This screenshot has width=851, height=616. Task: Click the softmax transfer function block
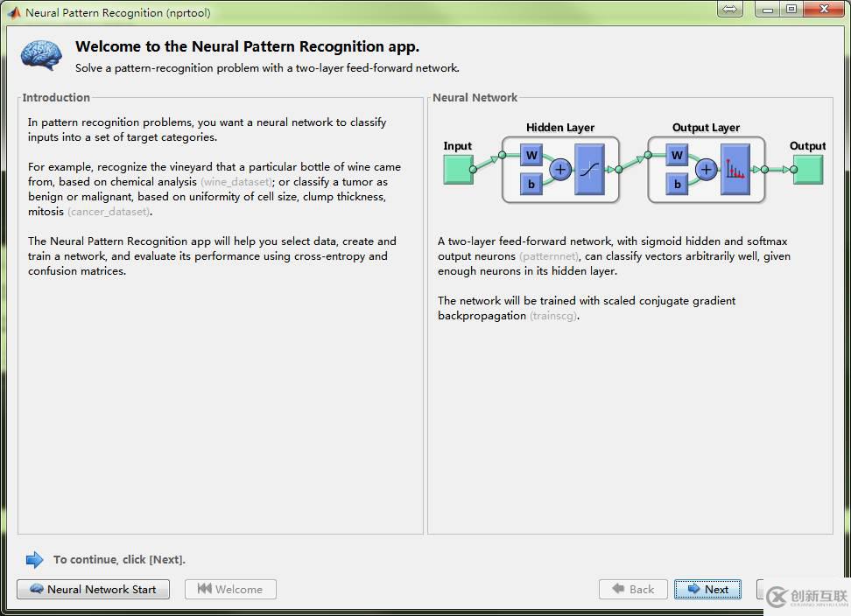735,169
